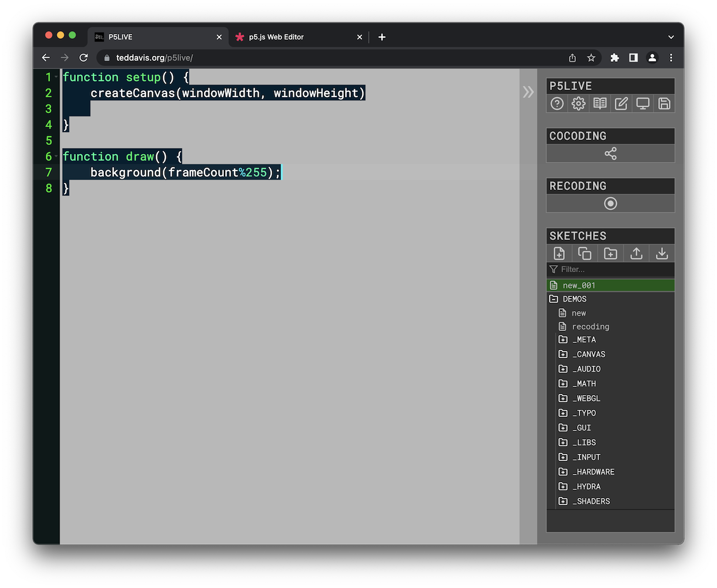Click the sketches Filter field
The image size is (717, 588).
(611, 269)
